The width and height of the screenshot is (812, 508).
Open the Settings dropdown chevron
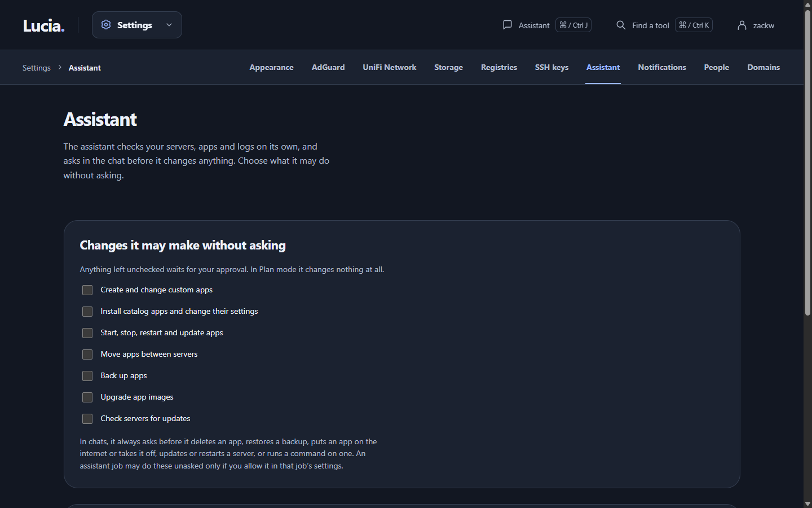169,25
